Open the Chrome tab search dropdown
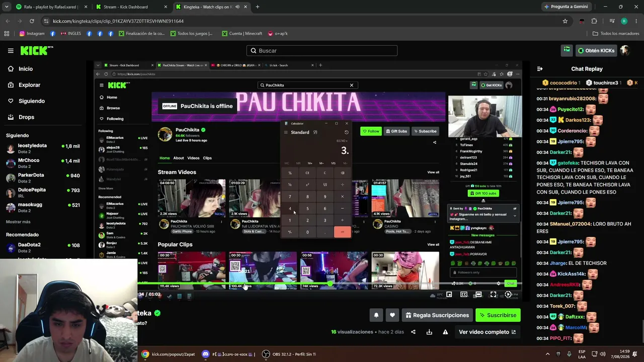Screen dimensions: 644x362 [6, 7]
